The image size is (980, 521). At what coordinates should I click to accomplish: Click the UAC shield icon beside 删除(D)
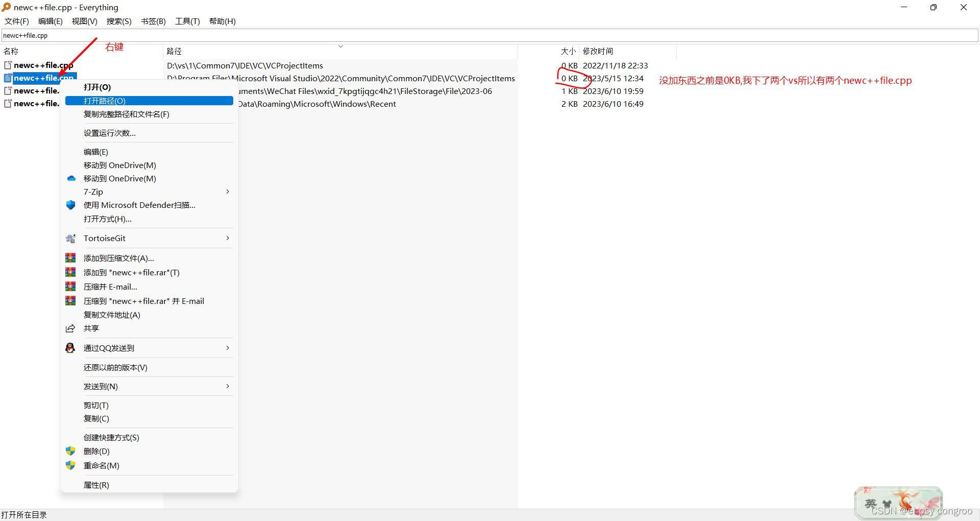coord(70,451)
